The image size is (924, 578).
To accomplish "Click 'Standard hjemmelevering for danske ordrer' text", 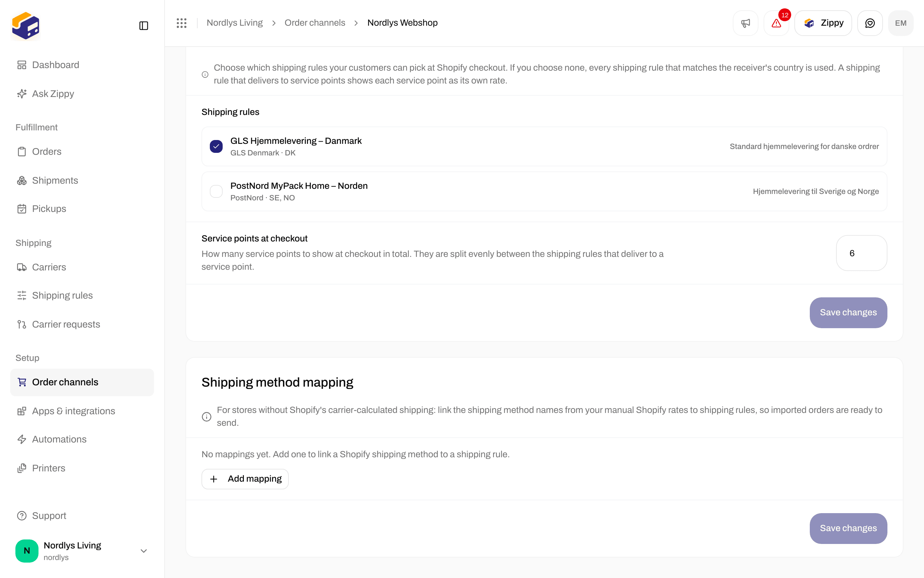I will pyautogui.click(x=804, y=146).
